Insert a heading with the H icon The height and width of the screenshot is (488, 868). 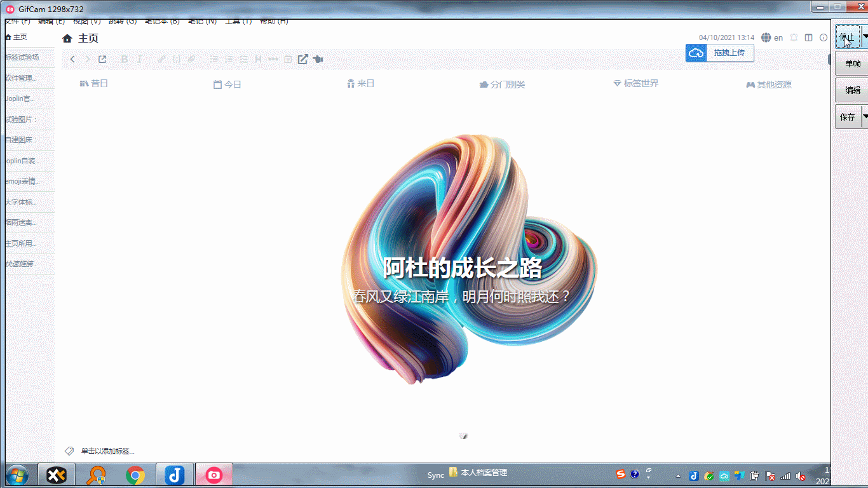click(x=258, y=59)
